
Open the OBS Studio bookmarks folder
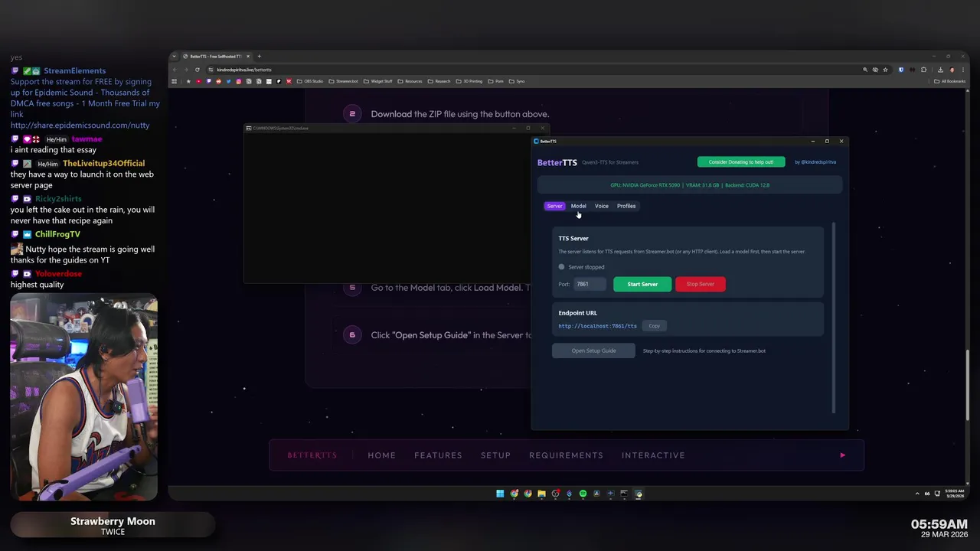click(309, 81)
